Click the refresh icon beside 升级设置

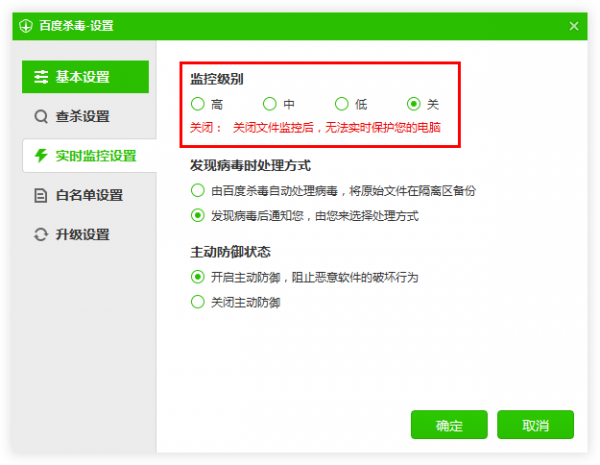click(x=41, y=235)
